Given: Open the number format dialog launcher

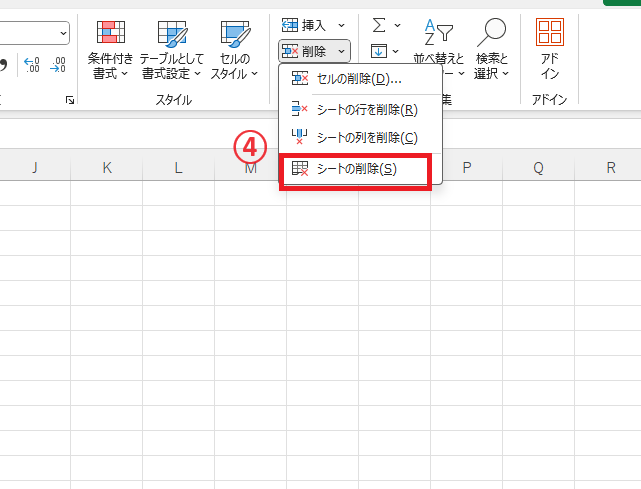Looking at the screenshot, I should pos(70,100).
